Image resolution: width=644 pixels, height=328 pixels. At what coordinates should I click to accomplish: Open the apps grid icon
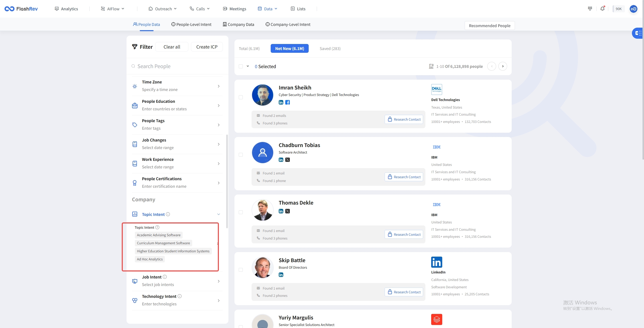pos(590,9)
